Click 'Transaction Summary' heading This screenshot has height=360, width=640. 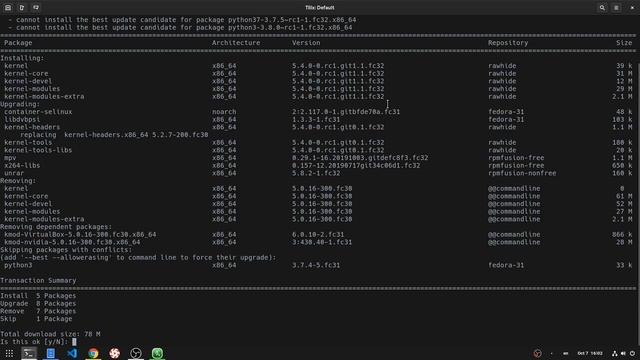[x=38, y=281]
